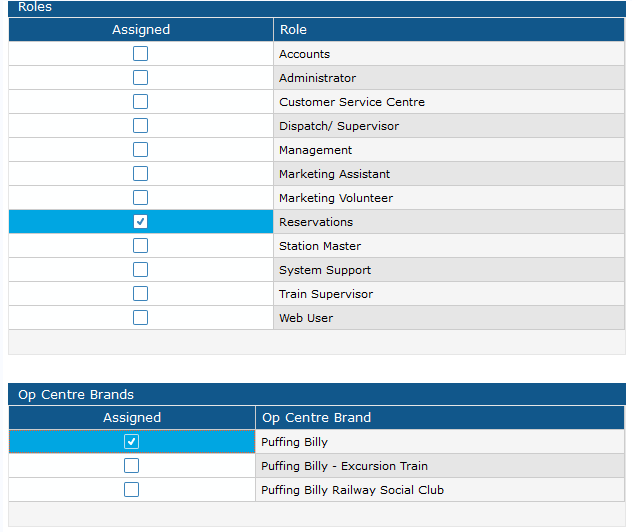Select the Train Supervisor role text

326,294
